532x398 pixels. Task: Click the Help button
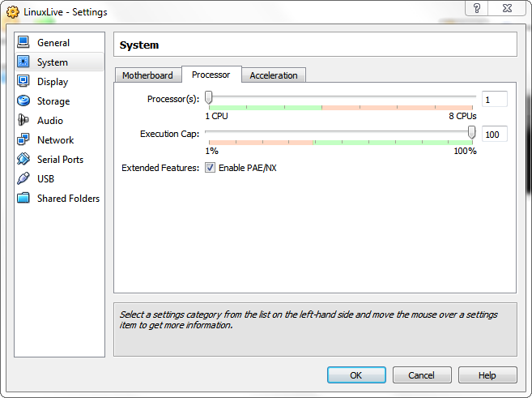pos(487,375)
